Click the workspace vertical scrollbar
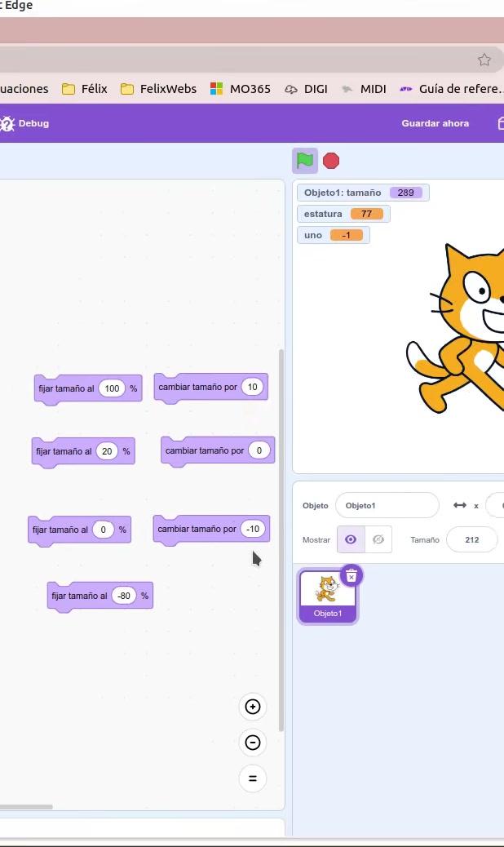 pyautogui.click(x=281, y=540)
